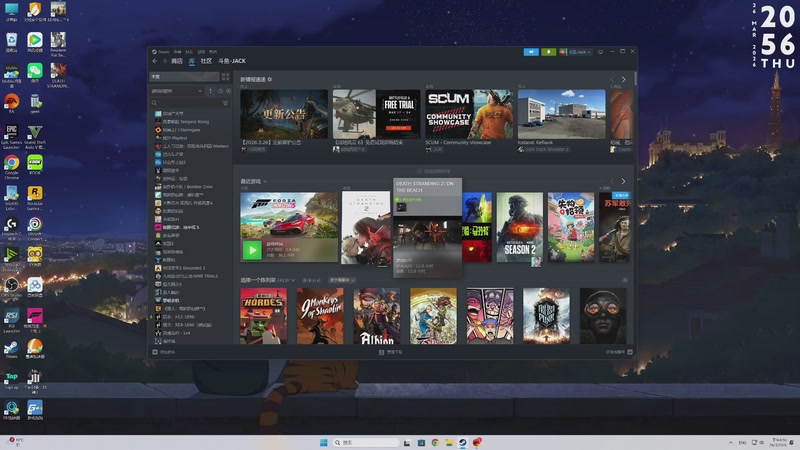
Task: Click the Windows taskbar search box
Action: coord(366,442)
